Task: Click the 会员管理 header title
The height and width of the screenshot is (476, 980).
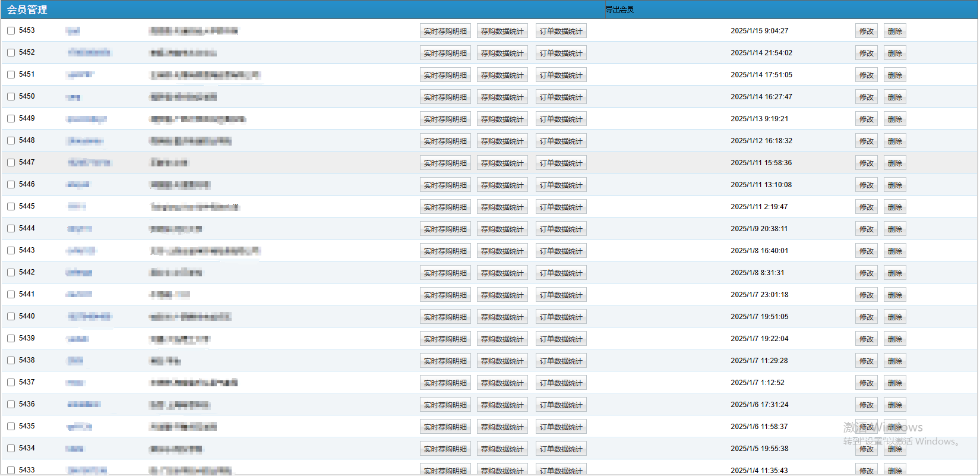Action: tap(27, 10)
